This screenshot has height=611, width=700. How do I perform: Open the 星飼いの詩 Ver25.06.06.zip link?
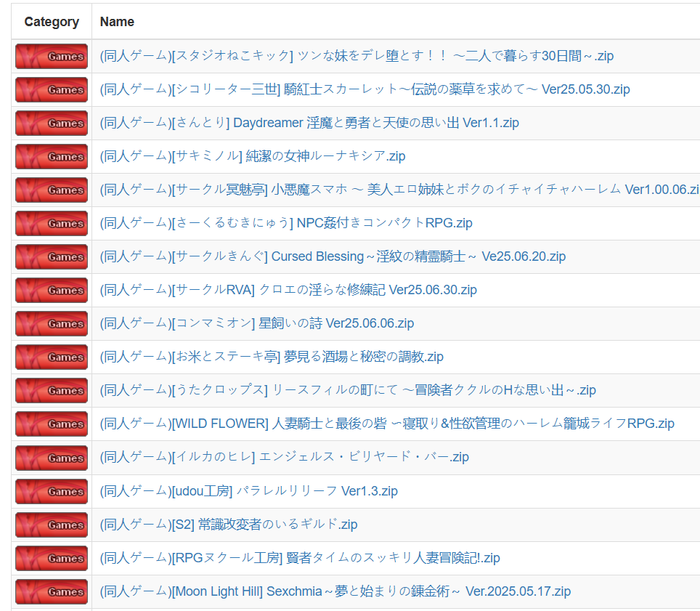pyautogui.click(x=257, y=323)
